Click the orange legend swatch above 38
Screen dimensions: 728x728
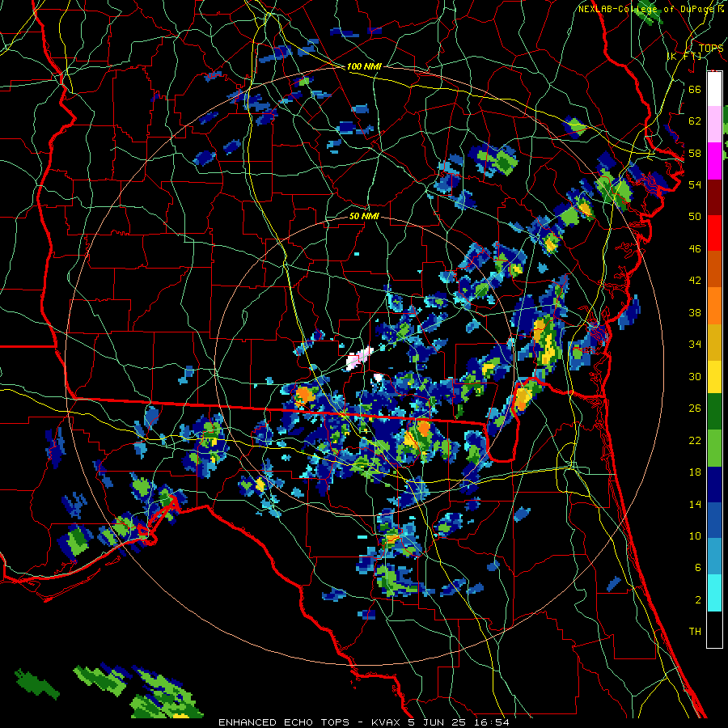tap(714, 306)
